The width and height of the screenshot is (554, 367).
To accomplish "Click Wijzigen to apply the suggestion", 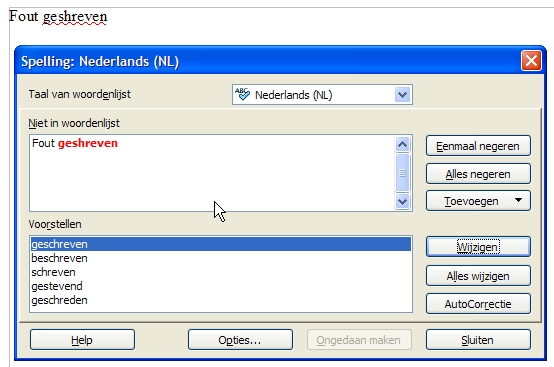I will [478, 247].
